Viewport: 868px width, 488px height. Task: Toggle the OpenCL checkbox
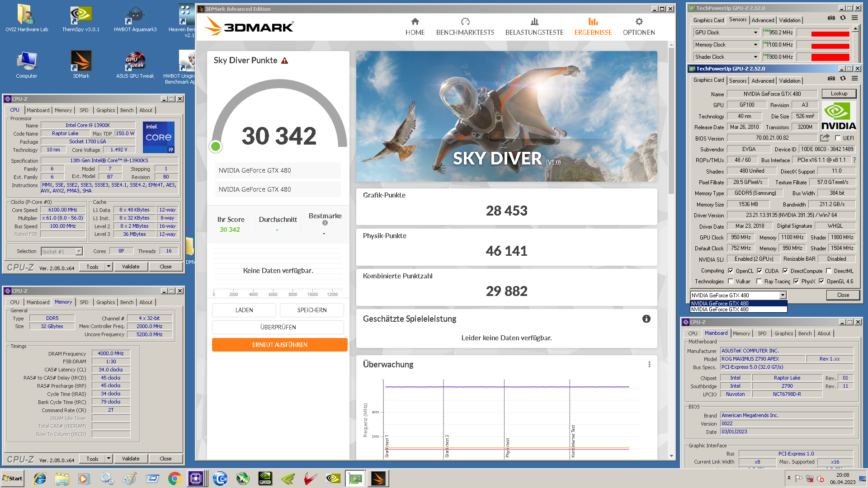pyautogui.click(x=731, y=271)
